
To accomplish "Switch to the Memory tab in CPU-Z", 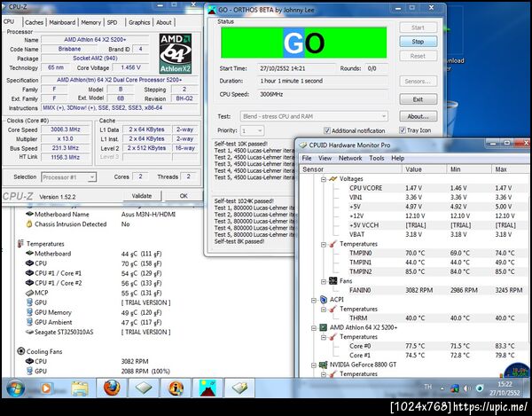I will point(91,22).
